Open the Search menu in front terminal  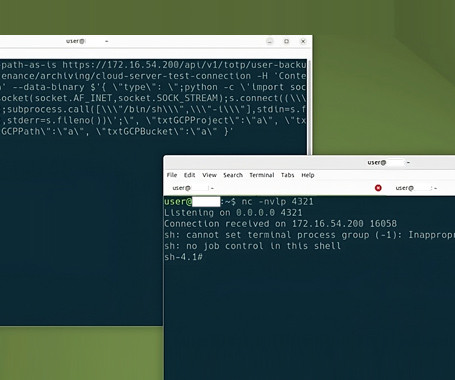(233, 175)
